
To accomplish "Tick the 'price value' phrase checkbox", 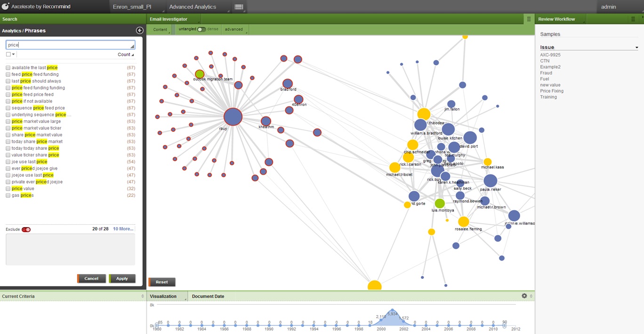I will (8, 188).
